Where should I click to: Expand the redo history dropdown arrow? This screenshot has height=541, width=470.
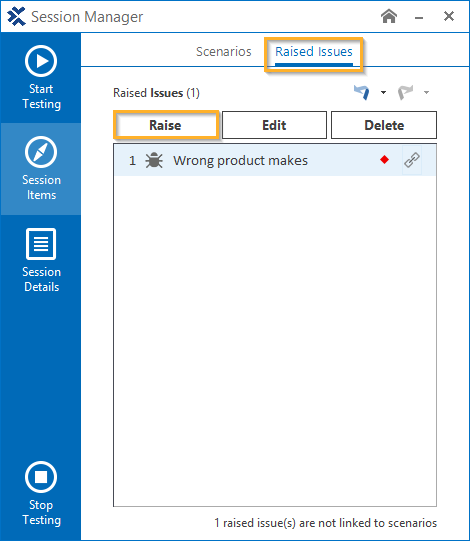[x=427, y=92]
